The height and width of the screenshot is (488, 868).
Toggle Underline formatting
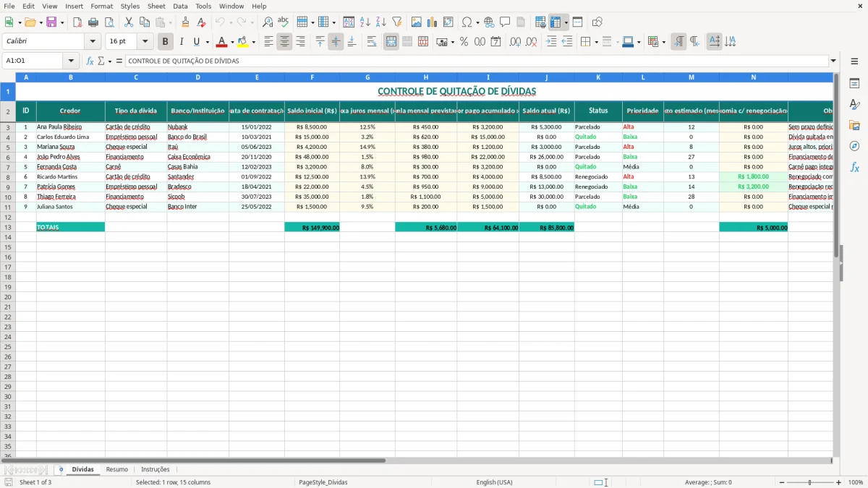(x=196, y=42)
